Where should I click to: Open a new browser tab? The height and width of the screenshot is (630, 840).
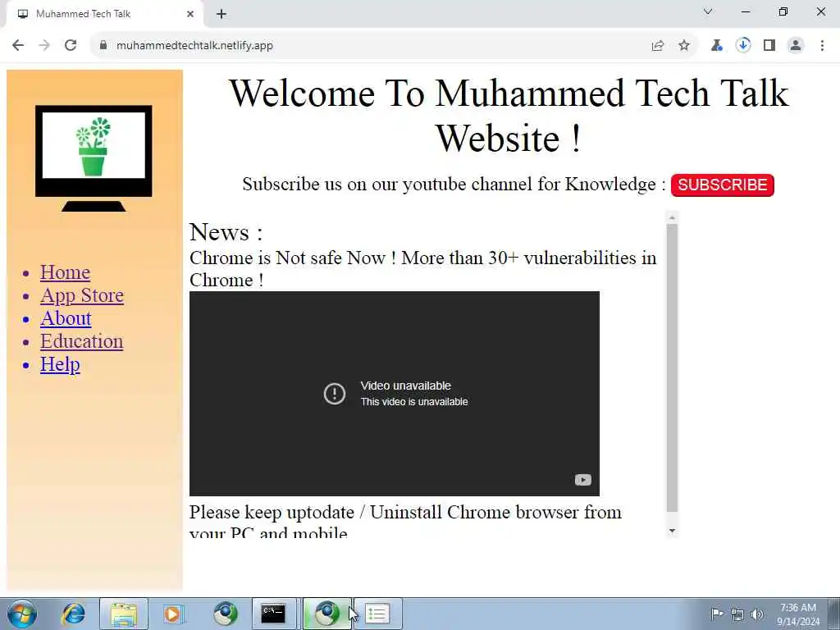point(221,15)
